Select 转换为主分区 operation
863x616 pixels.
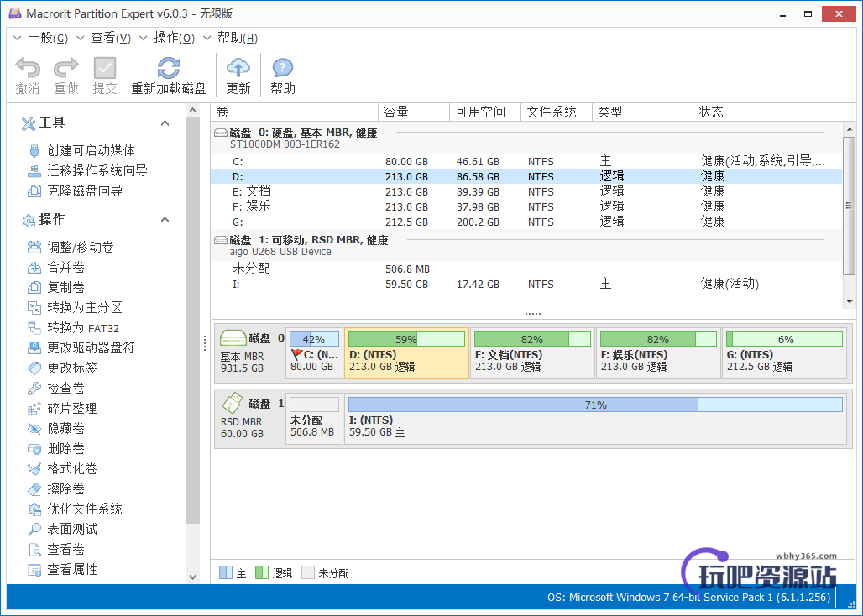click(x=76, y=307)
